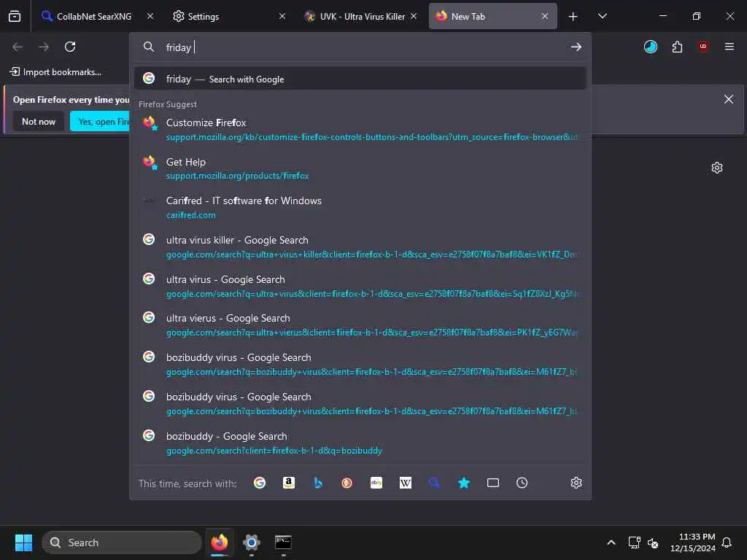
Task: Open Carifred - IT software for Windows suggestion
Action: click(360, 208)
